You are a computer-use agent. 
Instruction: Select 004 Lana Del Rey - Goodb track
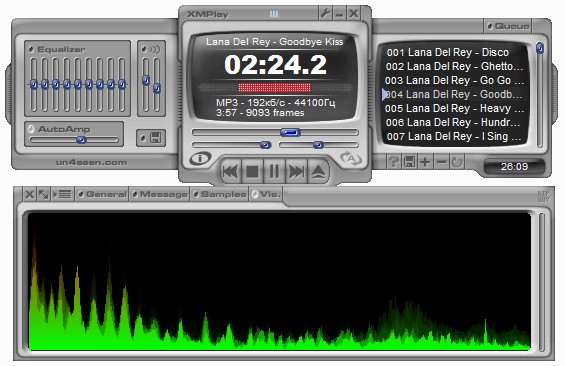pyautogui.click(x=454, y=95)
